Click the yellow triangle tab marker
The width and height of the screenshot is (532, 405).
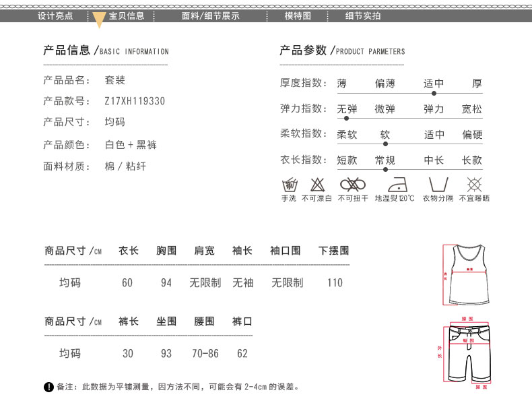[99, 20]
